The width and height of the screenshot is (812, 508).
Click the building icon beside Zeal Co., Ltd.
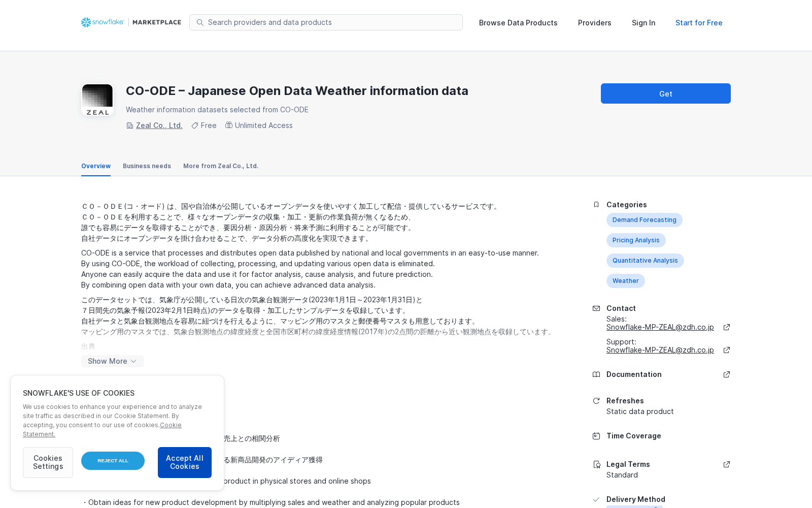[129, 125]
